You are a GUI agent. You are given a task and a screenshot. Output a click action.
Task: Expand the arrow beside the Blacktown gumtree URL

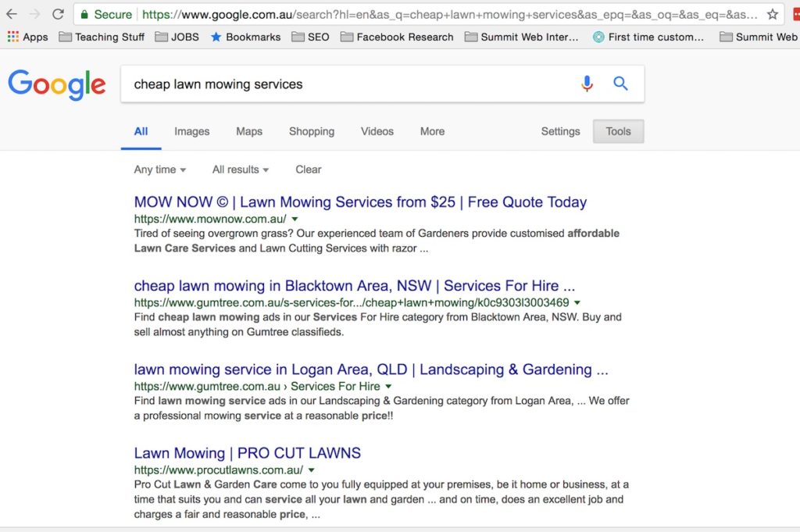coord(577,303)
